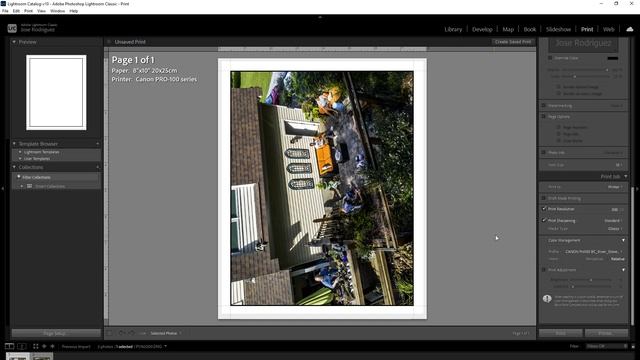Open the color Profile dropdown

click(594, 252)
